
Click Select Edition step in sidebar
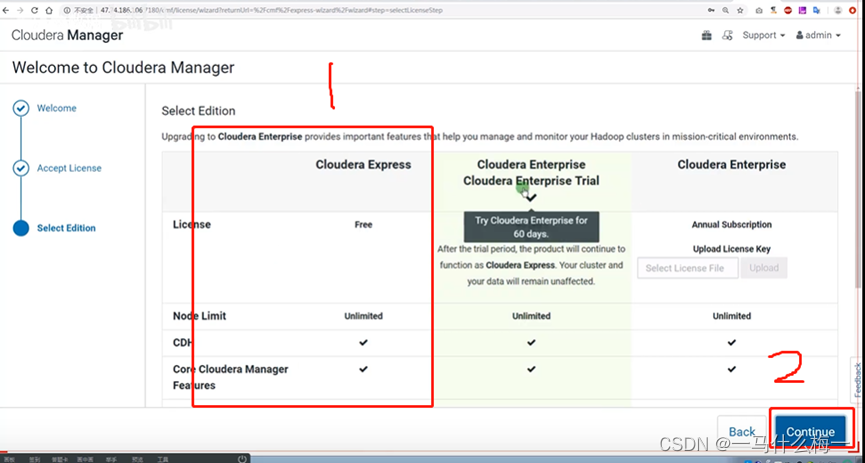coord(66,228)
